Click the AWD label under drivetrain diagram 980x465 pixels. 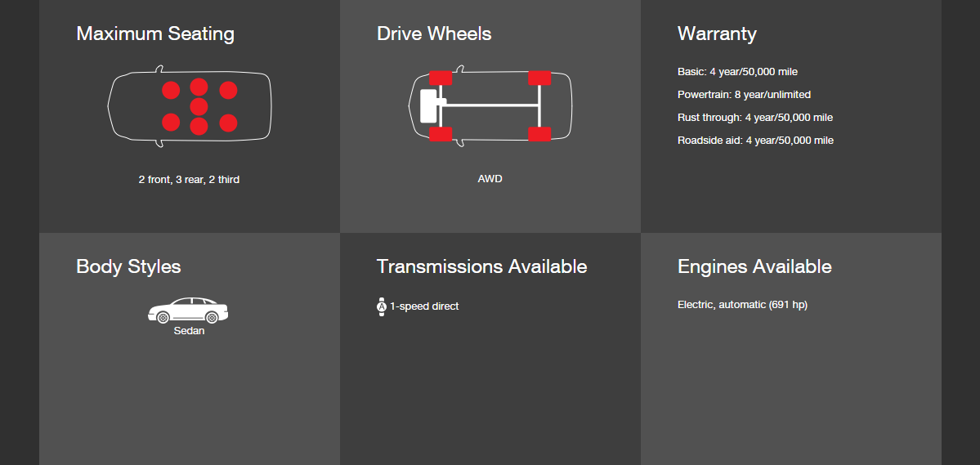click(x=490, y=179)
